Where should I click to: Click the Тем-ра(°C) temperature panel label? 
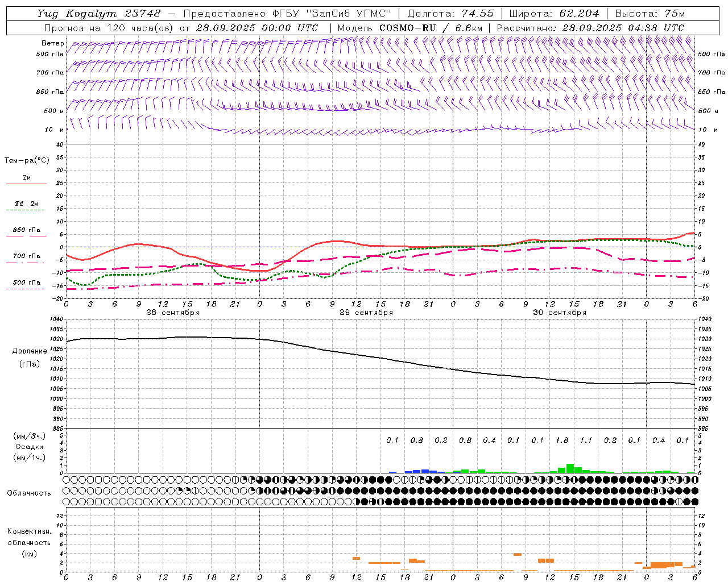point(27,161)
